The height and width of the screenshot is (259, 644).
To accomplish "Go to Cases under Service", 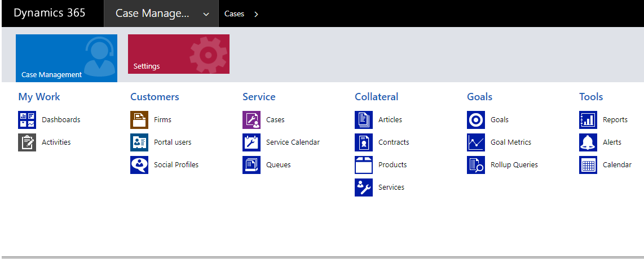I will click(x=275, y=120).
